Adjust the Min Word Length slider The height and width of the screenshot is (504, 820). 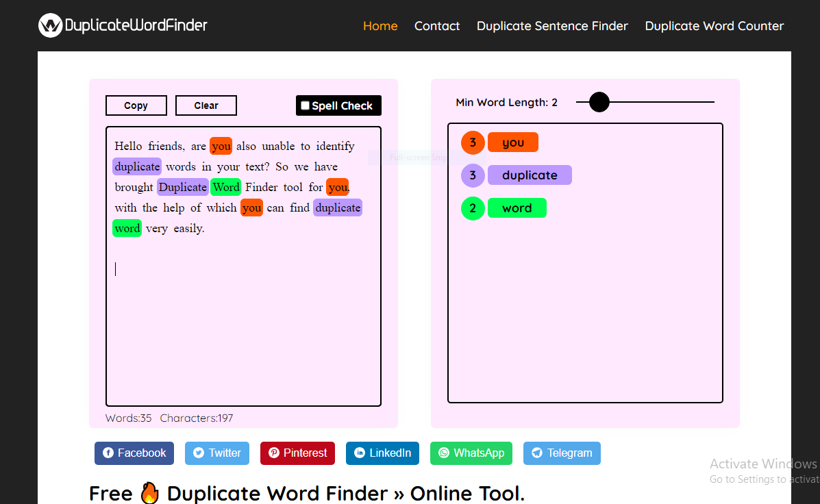pos(599,101)
